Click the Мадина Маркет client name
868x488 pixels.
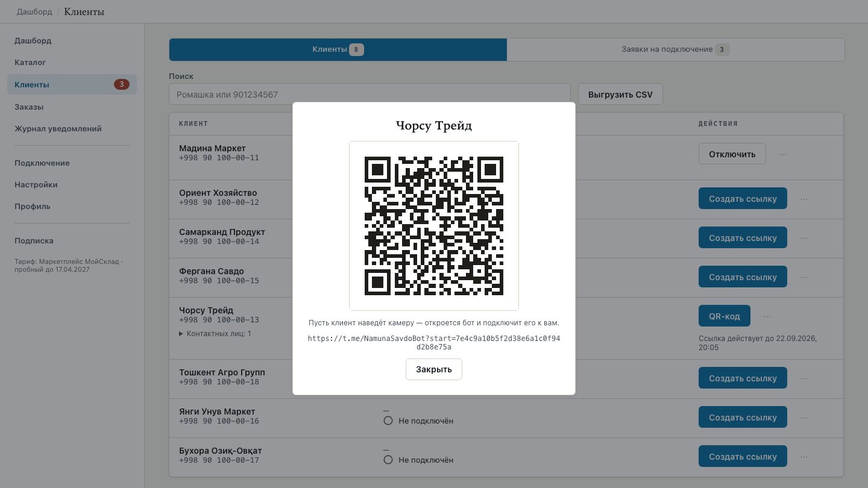pos(212,148)
